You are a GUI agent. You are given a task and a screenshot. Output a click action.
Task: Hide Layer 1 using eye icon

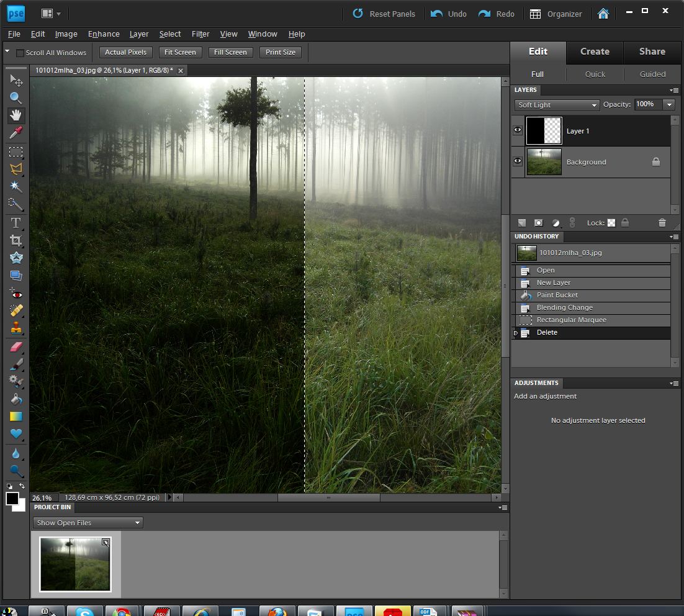(x=518, y=130)
